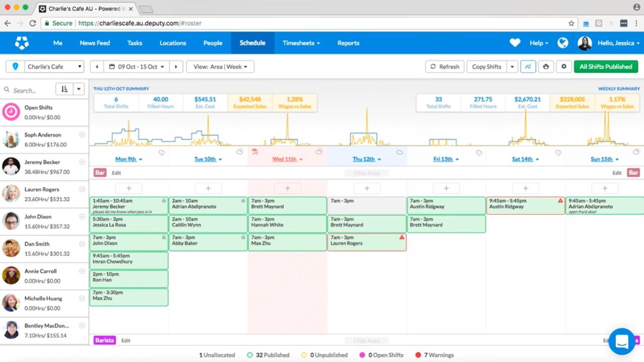Image resolution: width=644 pixels, height=362 pixels.
Task: Click the location pin icon beside Charlie's Cafe
Action: coord(15,66)
